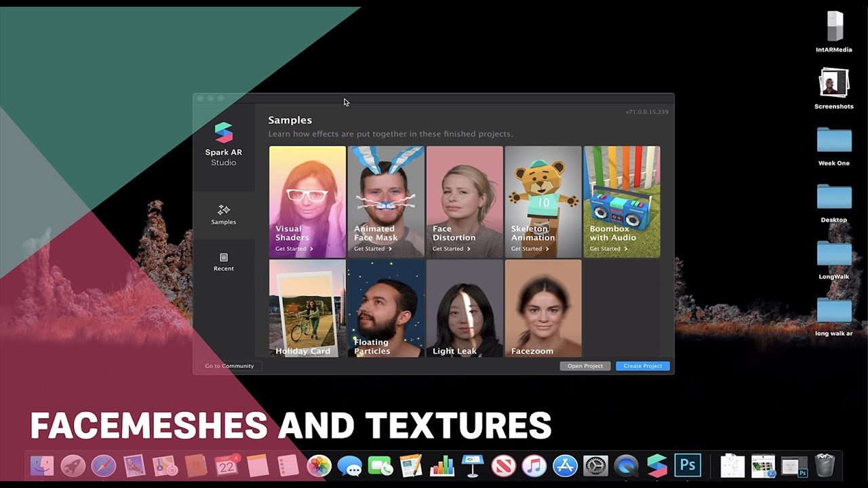
Task: Open the Recent section in the sidebar
Action: click(223, 262)
